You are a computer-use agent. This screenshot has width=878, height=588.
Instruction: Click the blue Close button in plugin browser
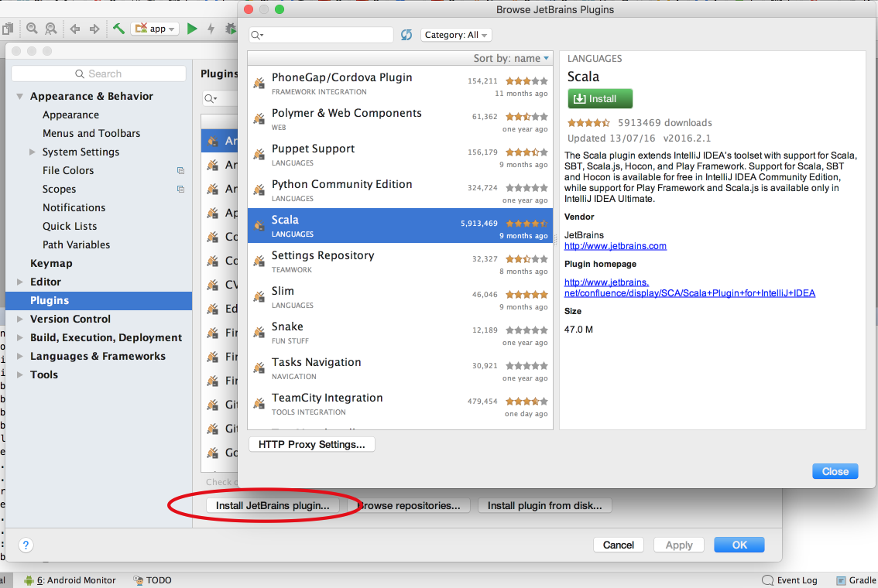click(x=835, y=472)
